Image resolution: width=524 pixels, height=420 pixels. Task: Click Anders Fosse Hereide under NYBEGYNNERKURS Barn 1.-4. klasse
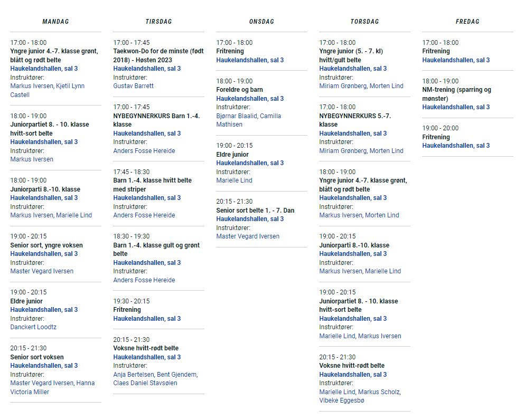point(144,150)
